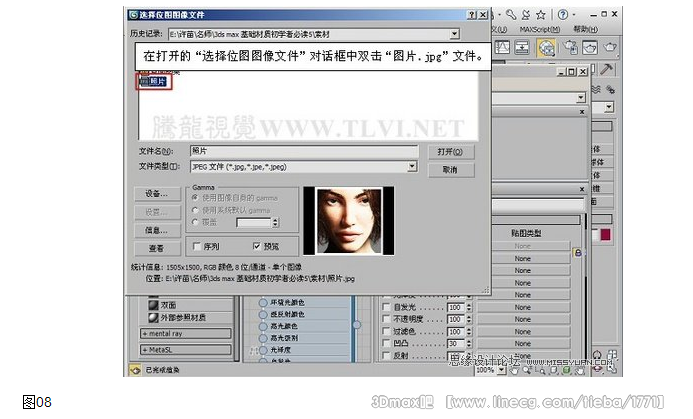Click the 高光颜色 input socket circle
Image resolution: width=693 pixels, height=419 pixels.
point(263,326)
